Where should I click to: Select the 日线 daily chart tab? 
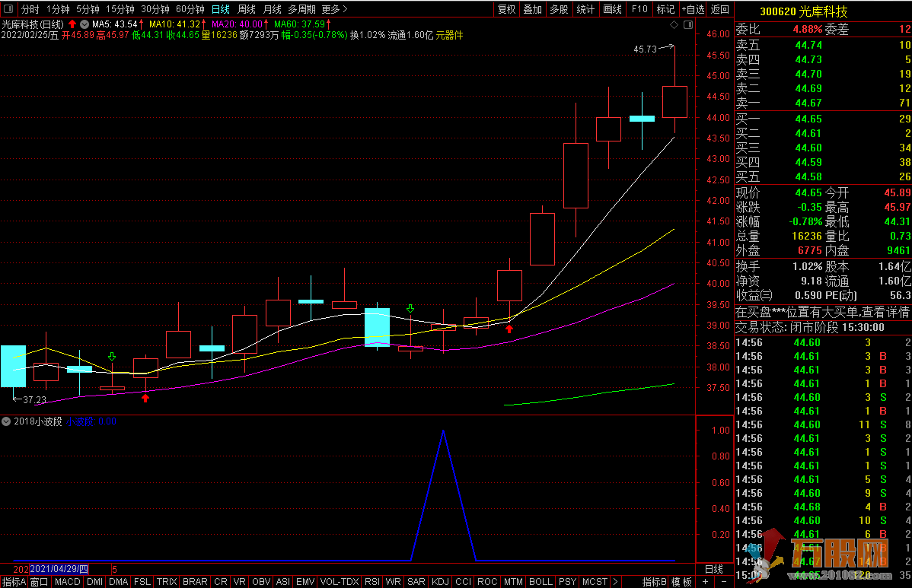point(221,8)
